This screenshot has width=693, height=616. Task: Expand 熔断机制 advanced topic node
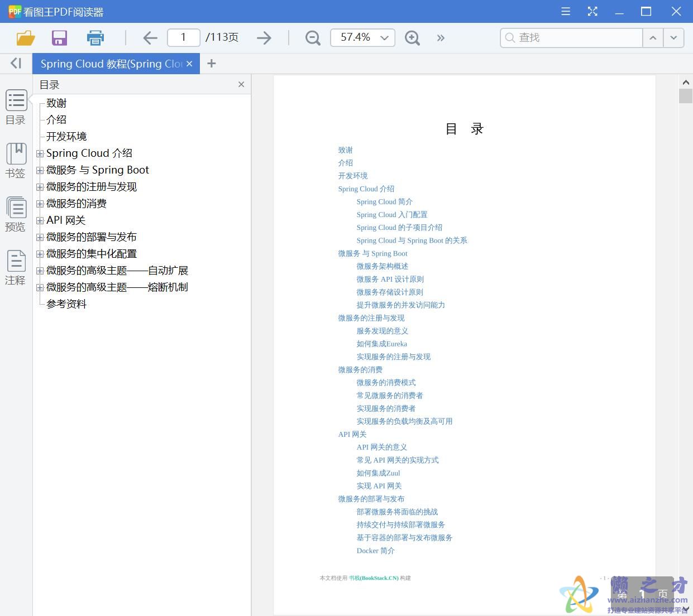40,287
